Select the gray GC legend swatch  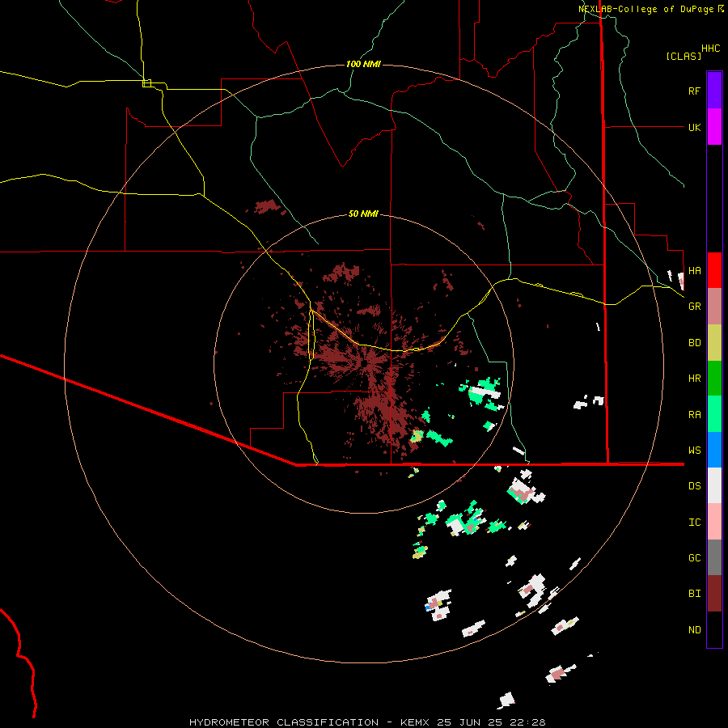pos(714,557)
